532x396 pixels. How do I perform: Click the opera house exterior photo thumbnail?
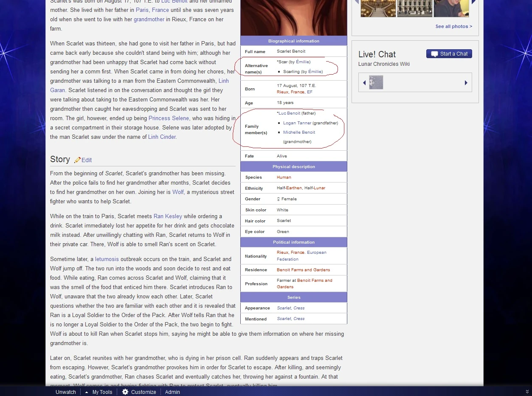tap(414, 8)
